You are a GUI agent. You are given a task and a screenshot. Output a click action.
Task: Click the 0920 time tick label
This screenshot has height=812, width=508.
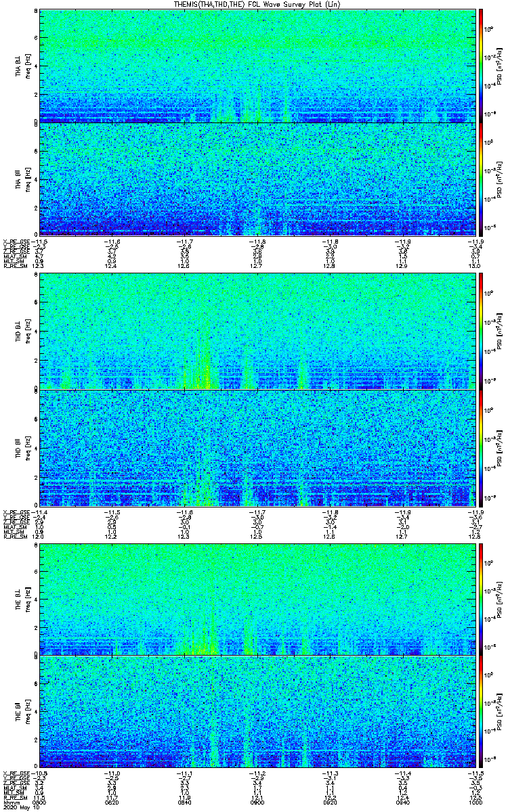coord(329,802)
